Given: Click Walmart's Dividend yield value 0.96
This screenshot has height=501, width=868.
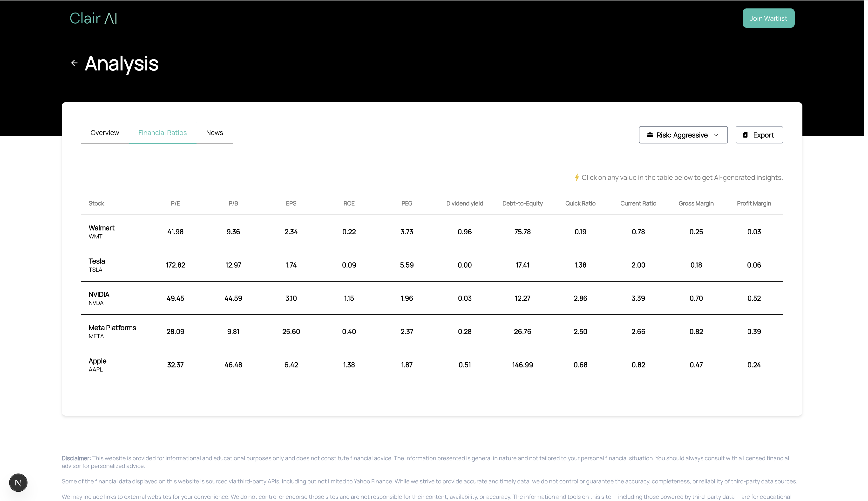Looking at the screenshot, I should click(x=464, y=232).
